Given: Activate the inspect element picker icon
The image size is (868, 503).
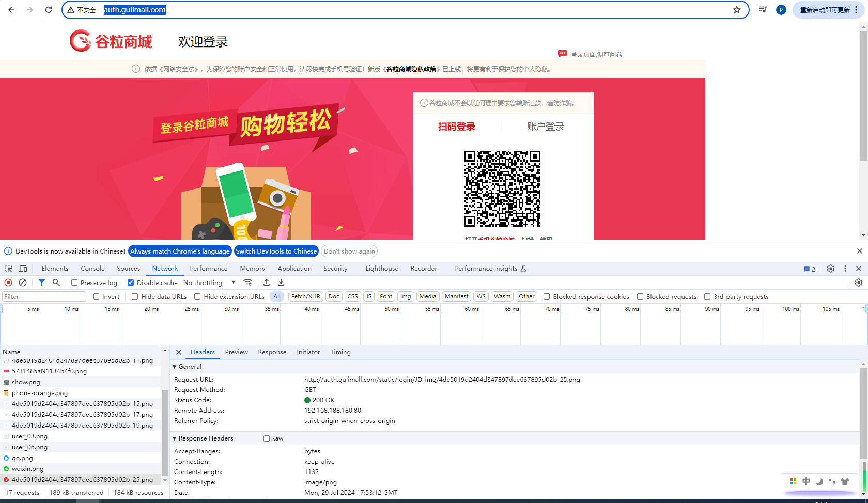Looking at the screenshot, I should click(8, 269).
